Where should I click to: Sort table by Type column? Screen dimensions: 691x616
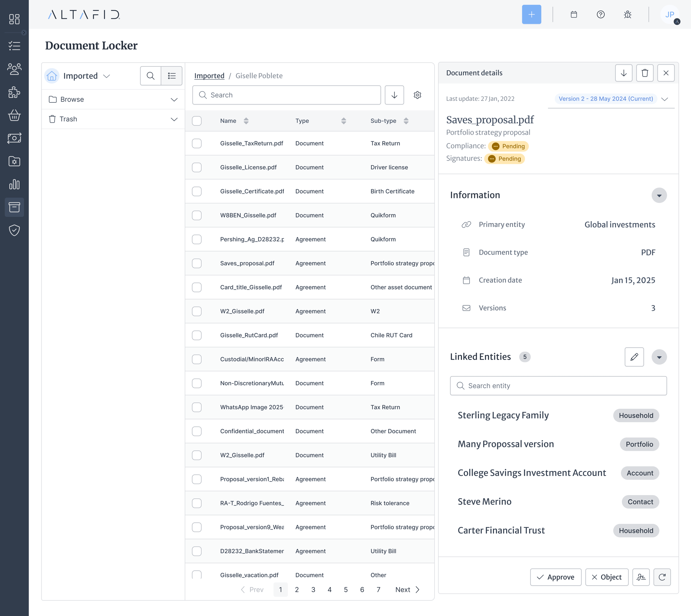pyautogui.click(x=343, y=121)
